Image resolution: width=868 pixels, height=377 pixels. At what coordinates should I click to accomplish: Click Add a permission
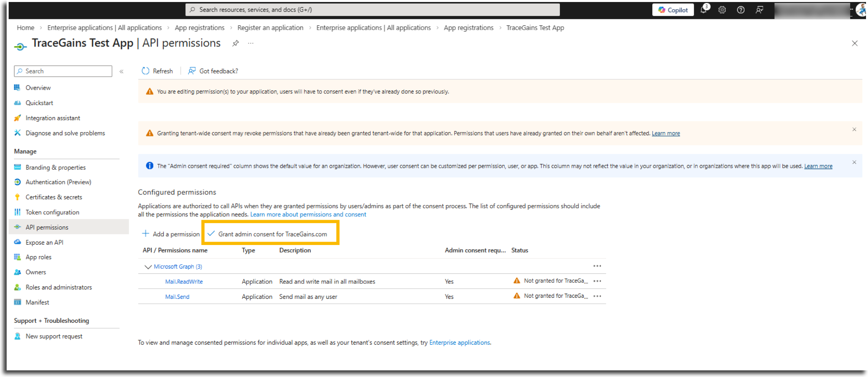point(171,234)
